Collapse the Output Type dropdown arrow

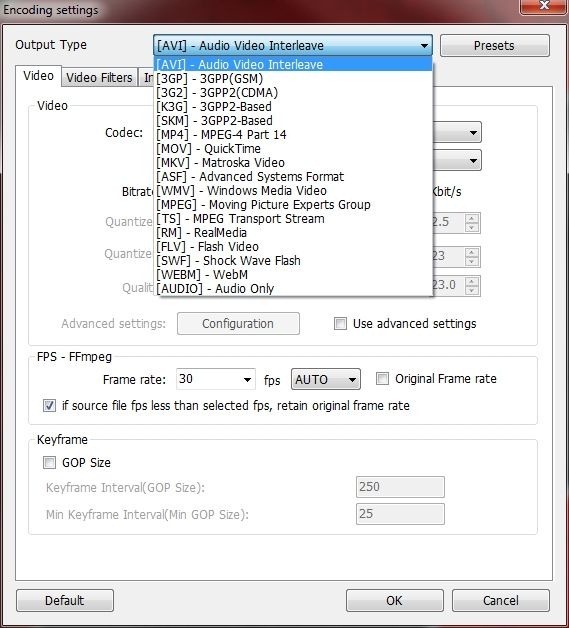click(424, 46)
